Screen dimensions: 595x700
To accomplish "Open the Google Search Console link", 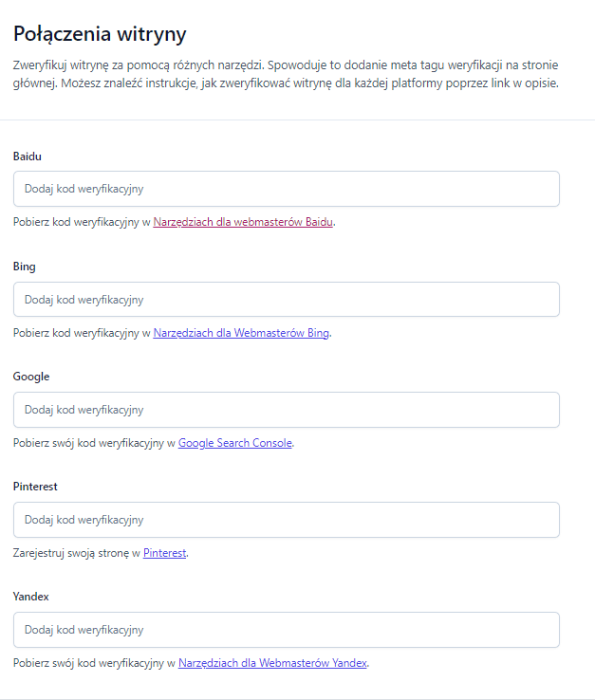I will (x=235, y=443).
